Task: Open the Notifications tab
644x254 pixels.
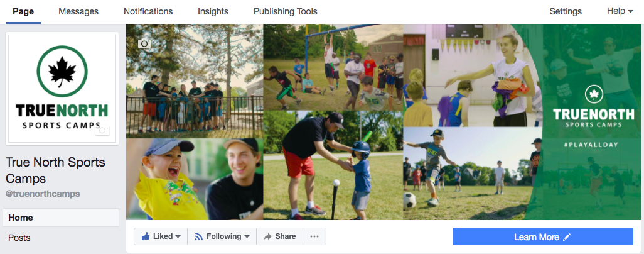Action: pyautogui.click(x=148, y=11)
